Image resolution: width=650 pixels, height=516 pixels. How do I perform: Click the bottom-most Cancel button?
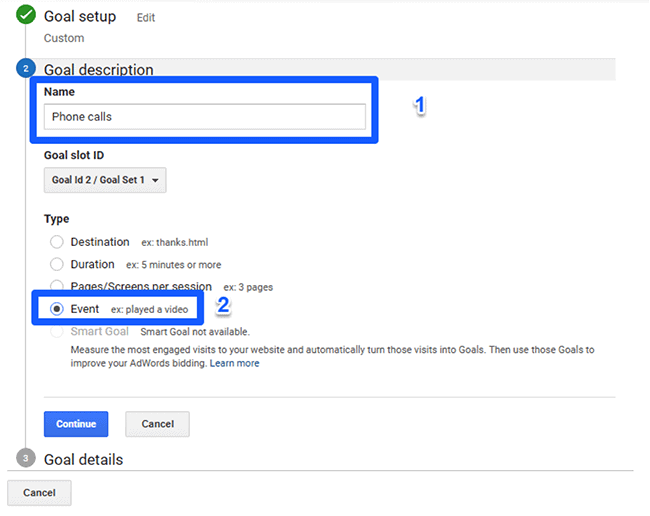click(x=39, y=493)
